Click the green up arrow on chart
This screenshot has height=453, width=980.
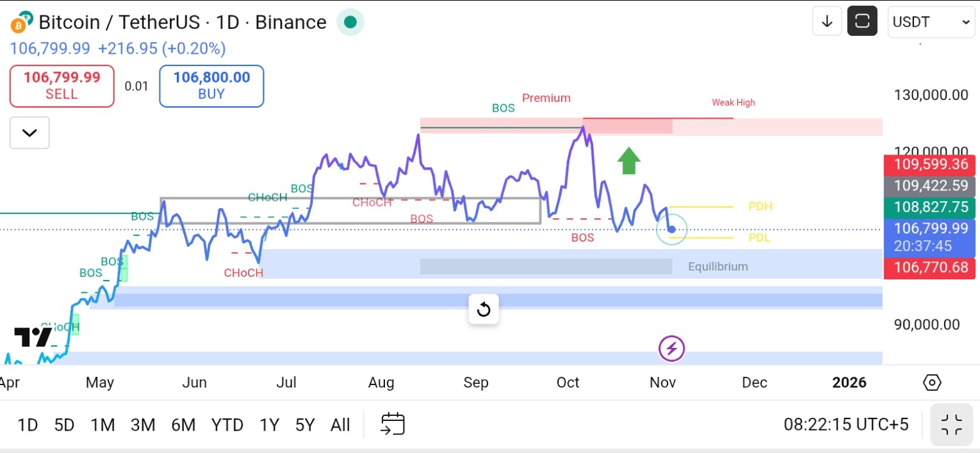[629, 160]
